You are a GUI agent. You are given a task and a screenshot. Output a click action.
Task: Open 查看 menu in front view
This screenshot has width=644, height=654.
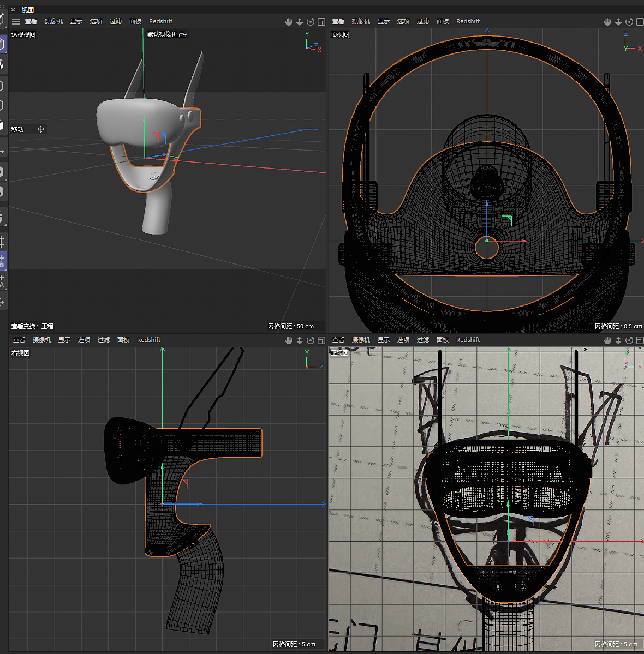tap(338, 340)
